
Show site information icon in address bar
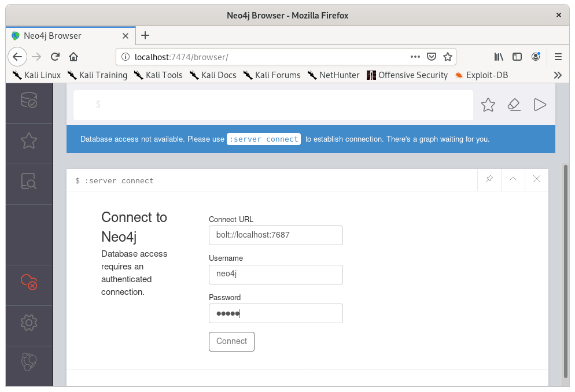pyautogui.click(x=126, y=57)
